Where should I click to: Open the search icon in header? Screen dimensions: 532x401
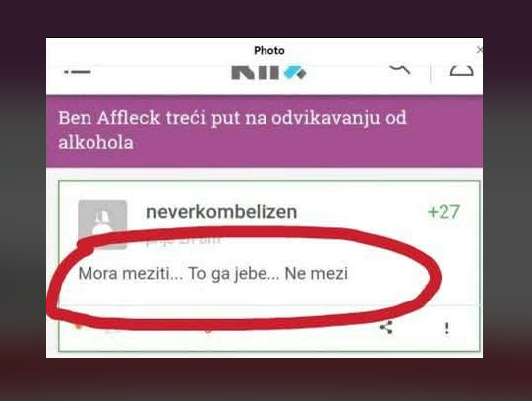coord(400,70)
